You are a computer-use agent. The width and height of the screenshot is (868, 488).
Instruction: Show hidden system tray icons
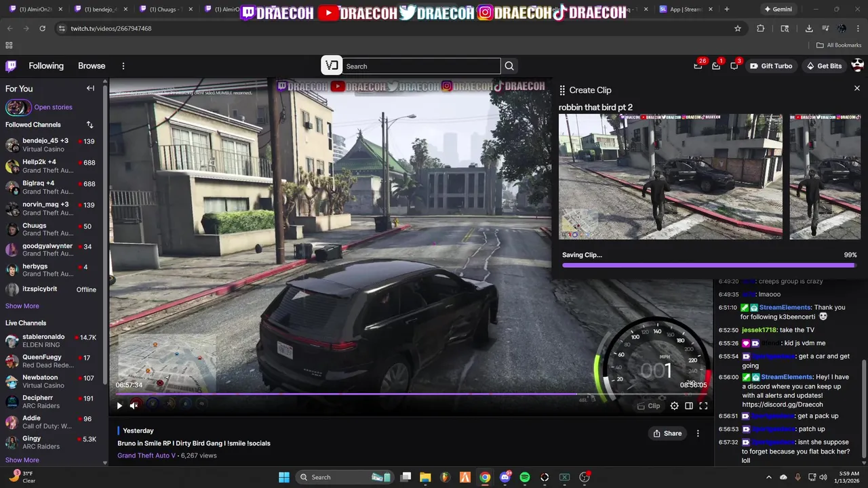click(768, 477)
